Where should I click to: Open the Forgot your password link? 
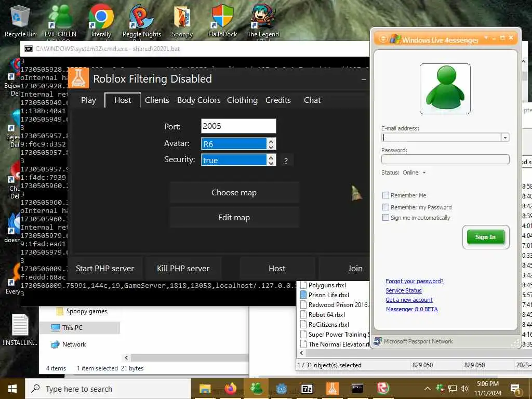coord(414,281)
